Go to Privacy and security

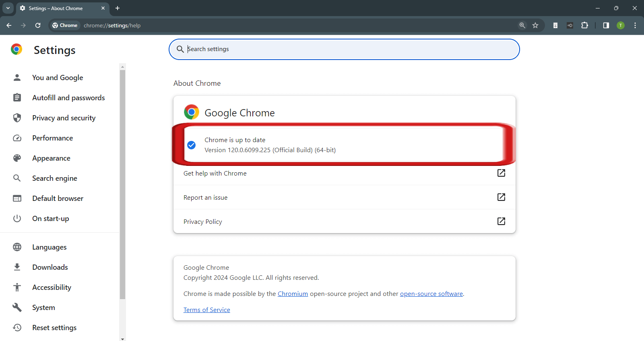click(64, 118)
